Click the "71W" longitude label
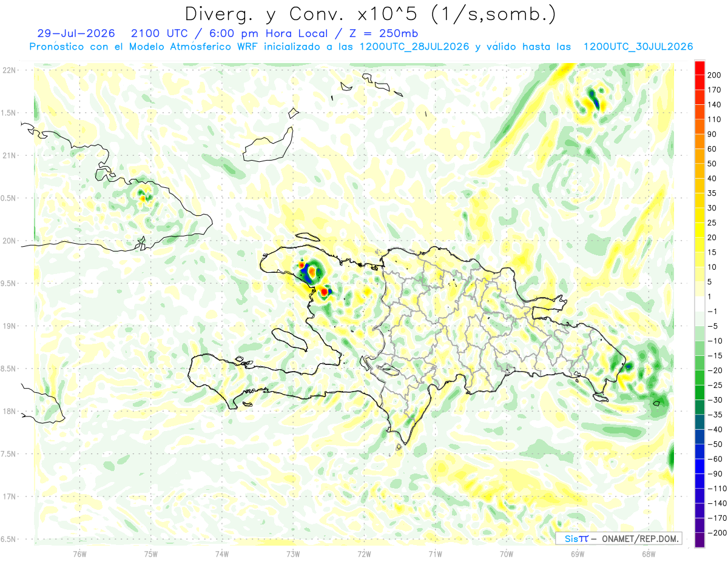This screenshot has width=728, height=562. coord(435,554)
